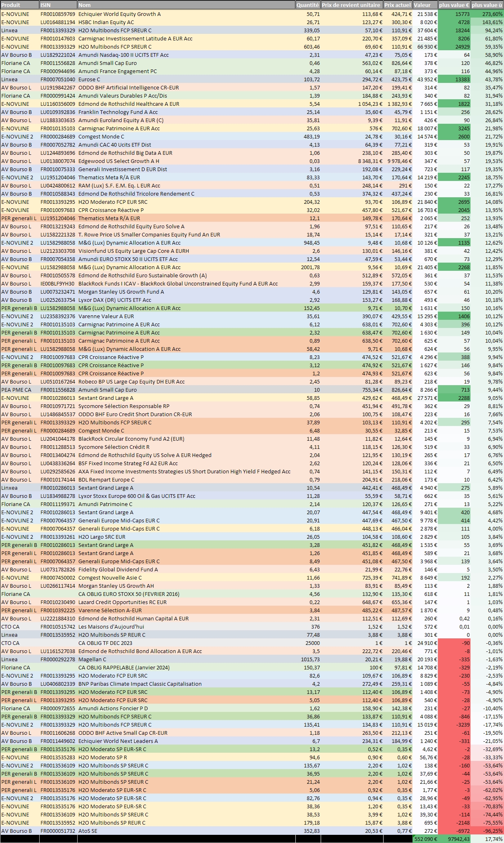Select the Produit column header
This screenshot has height=843, width=504.
(20, 5)
